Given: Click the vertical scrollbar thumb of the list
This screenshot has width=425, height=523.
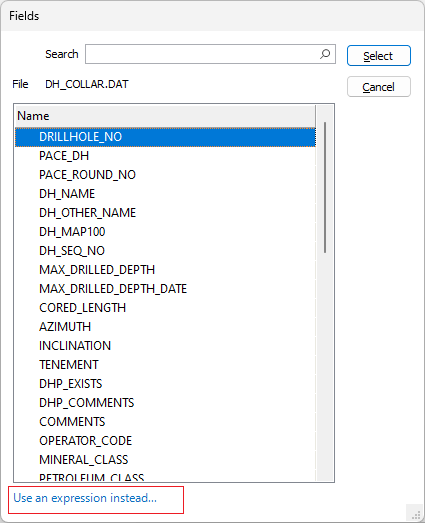Looking at the screenshot, I should 325,187.
